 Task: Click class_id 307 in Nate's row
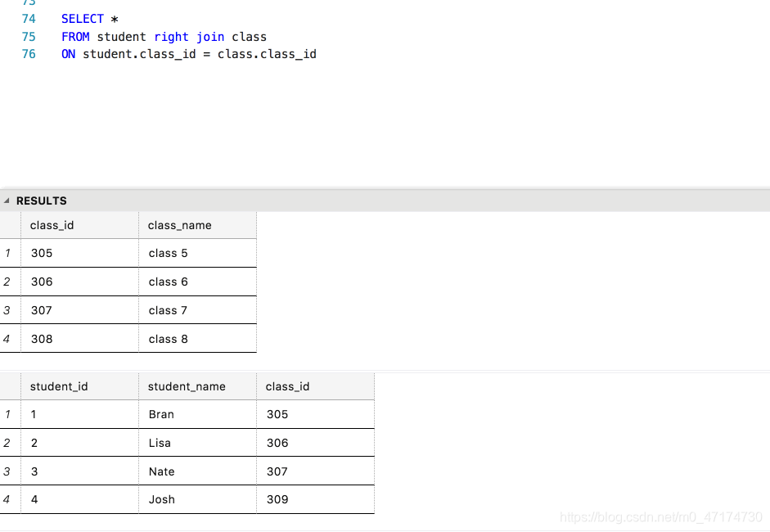pyautogui.click(x=316, y=471)
